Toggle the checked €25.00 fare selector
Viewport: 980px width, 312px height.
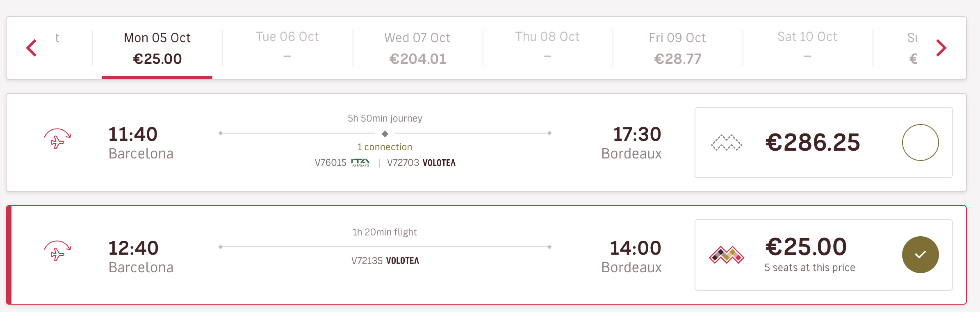(x=920, y=255)
